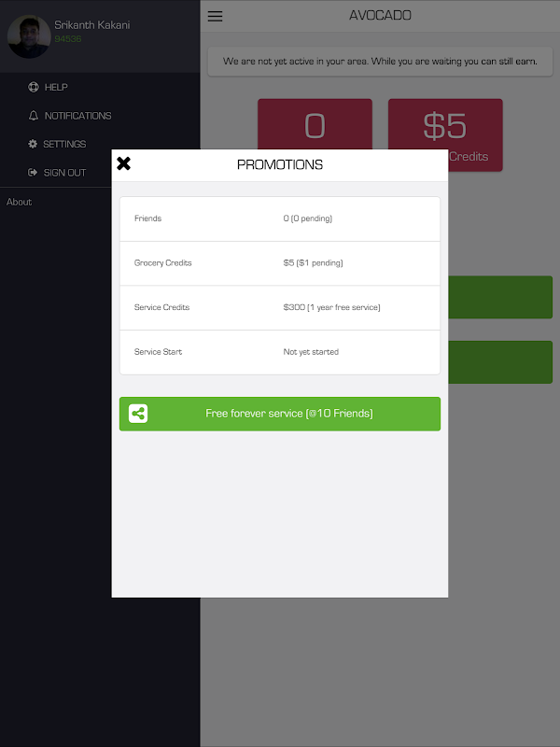Open NOTIFICATIONS in the sidebar
The image size is (560, 747).
[77, 116]
